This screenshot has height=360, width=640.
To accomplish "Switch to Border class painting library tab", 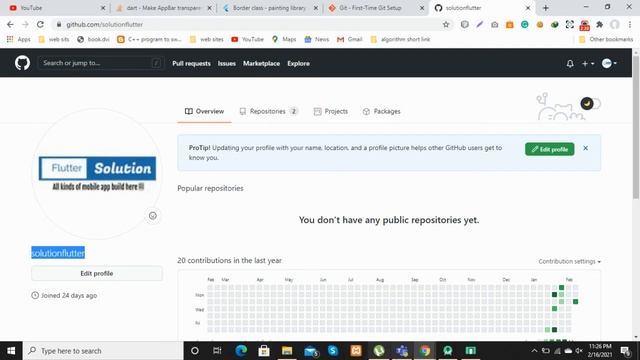I will [x=269, y=8].
